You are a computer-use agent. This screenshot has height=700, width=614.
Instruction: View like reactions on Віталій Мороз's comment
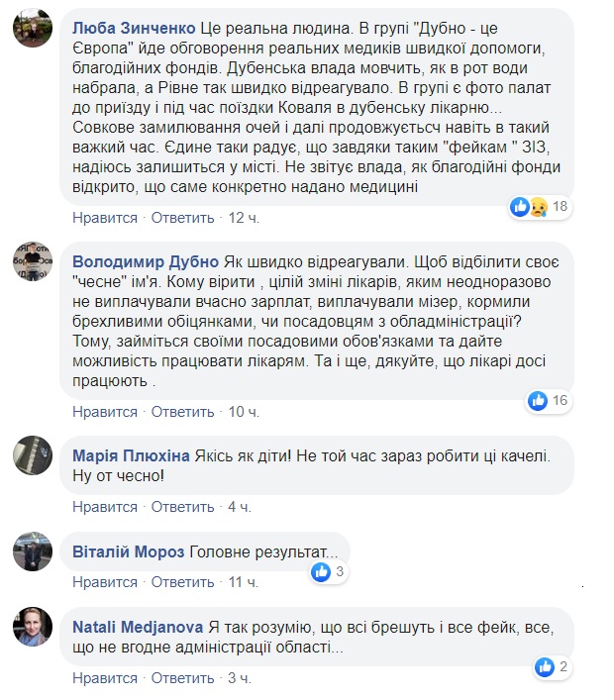tap(329, 571)
